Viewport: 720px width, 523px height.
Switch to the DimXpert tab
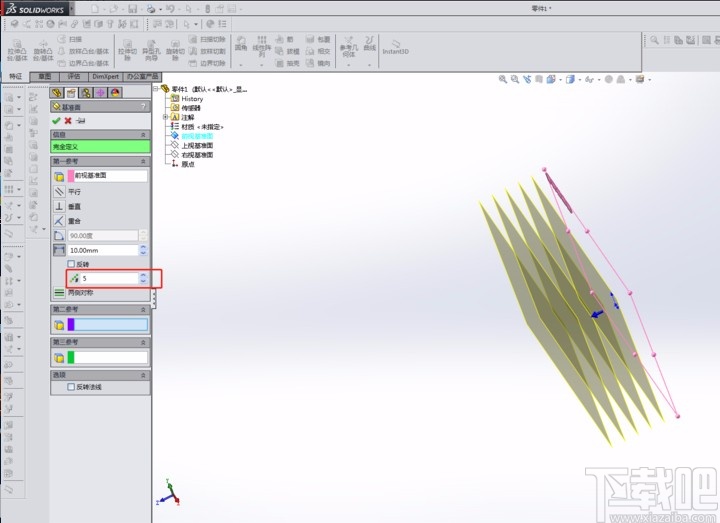106,77
